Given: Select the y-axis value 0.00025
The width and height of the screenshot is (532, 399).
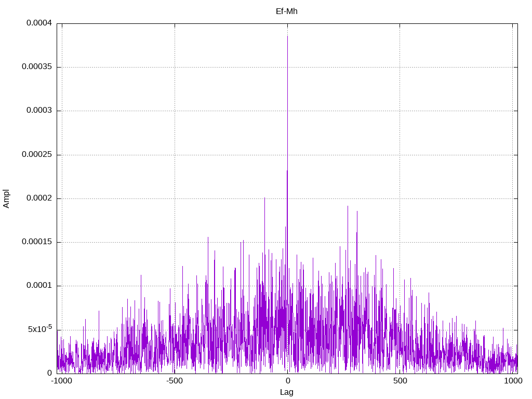Looking at the screenshot, I should (x=37, y=155).
